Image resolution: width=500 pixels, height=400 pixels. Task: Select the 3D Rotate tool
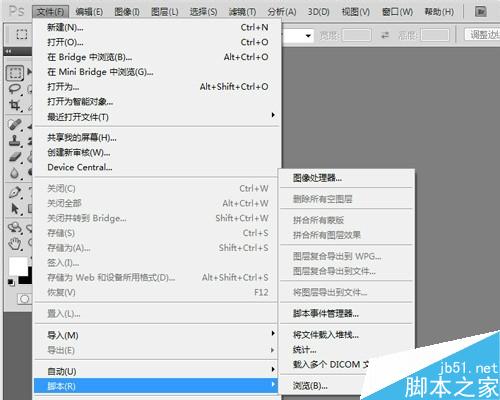15,228
